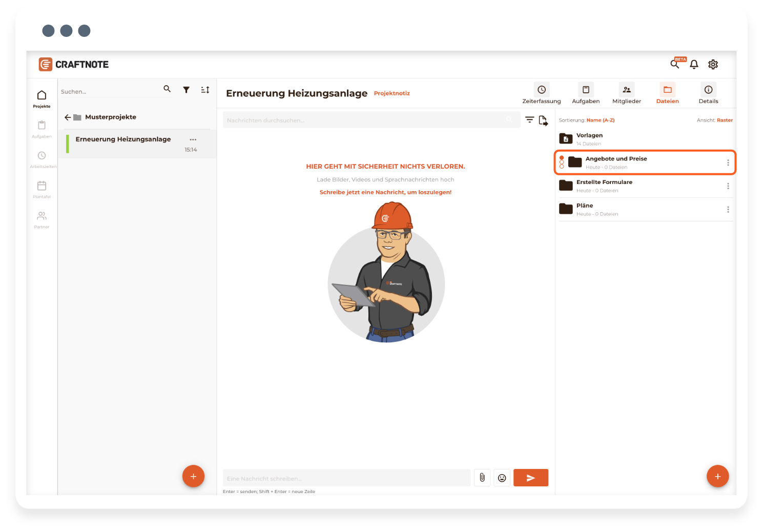Screen dimensions: 763x532
Task: Focus the message writing field
Action: point(346,478)
